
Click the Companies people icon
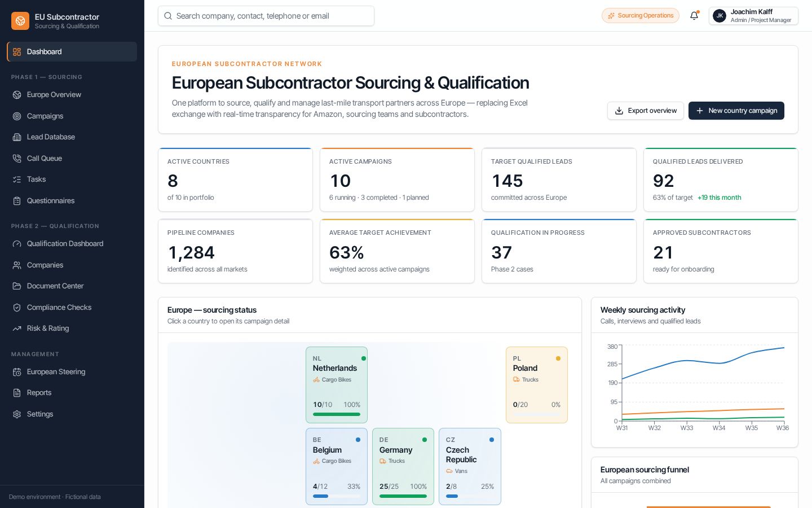[x=17, y=265]
